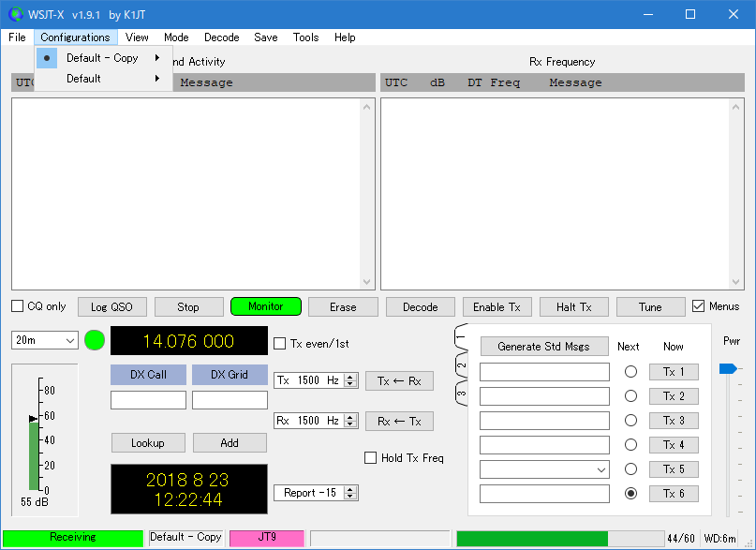
Task: Send now with Tx 2 button
Action: [674, 396]
